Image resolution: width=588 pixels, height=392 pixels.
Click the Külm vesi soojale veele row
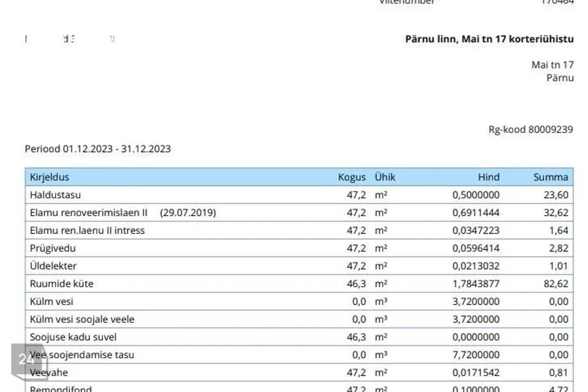[82, 319]
